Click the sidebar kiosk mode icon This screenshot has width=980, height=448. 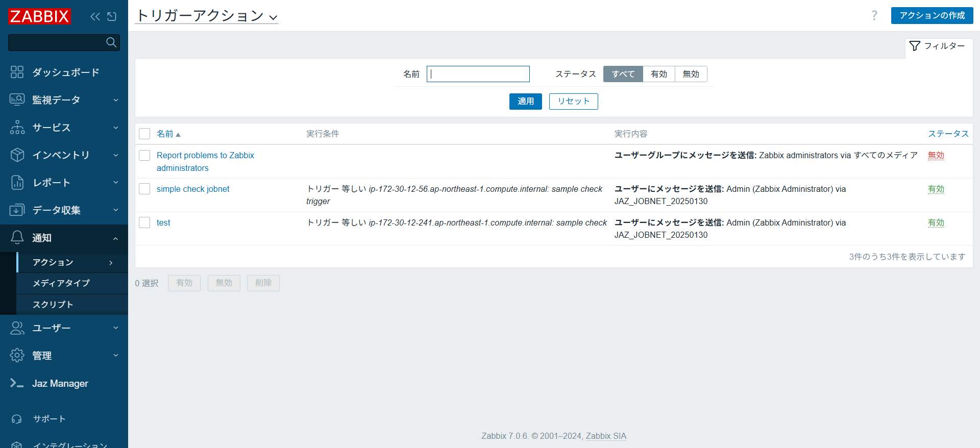tap(112, 16)
